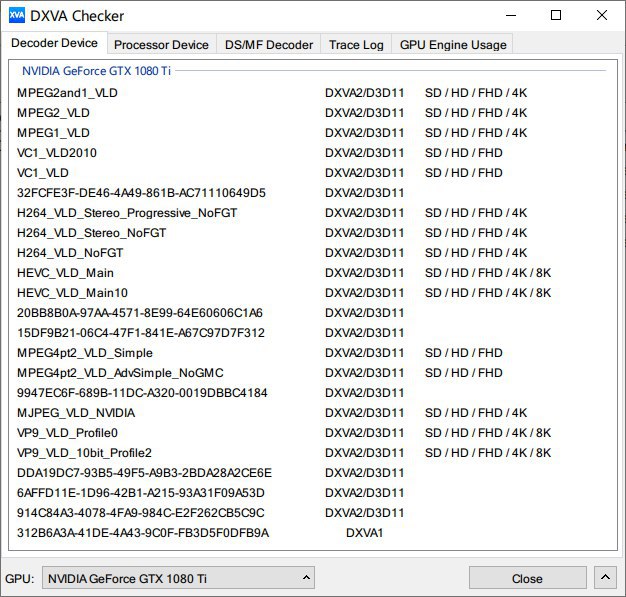Close the window using the title bar X
This screenshot has height=597, width=626.
point(601,16)
